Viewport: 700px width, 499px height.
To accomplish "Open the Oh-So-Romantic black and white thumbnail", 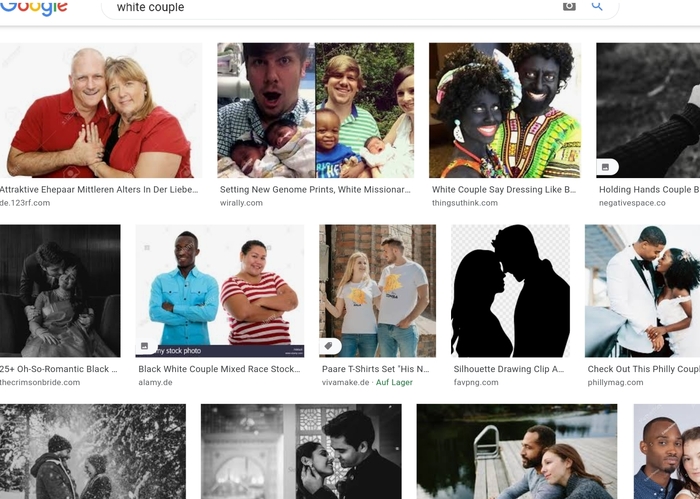I will pos(60,290).
